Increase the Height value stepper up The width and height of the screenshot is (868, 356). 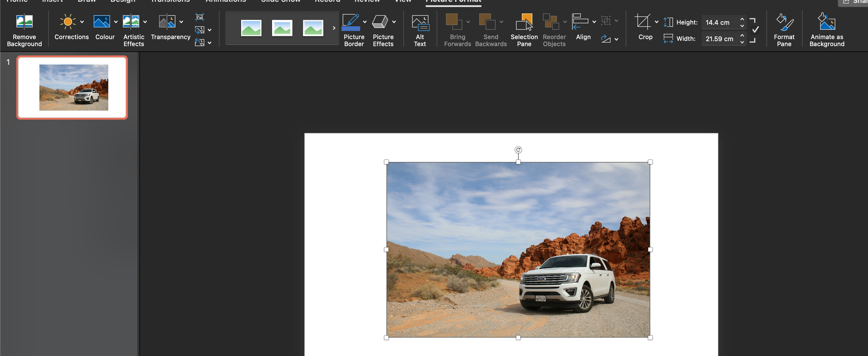coord(742,19)
